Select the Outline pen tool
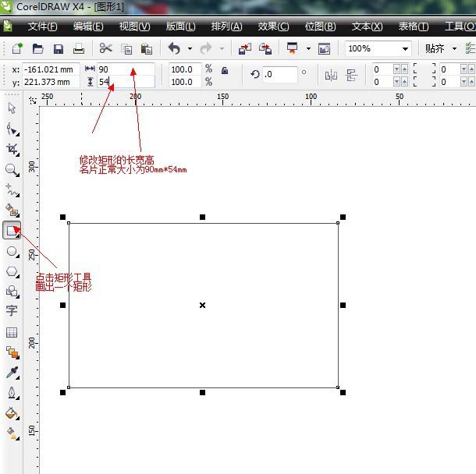 pos(12,394)
